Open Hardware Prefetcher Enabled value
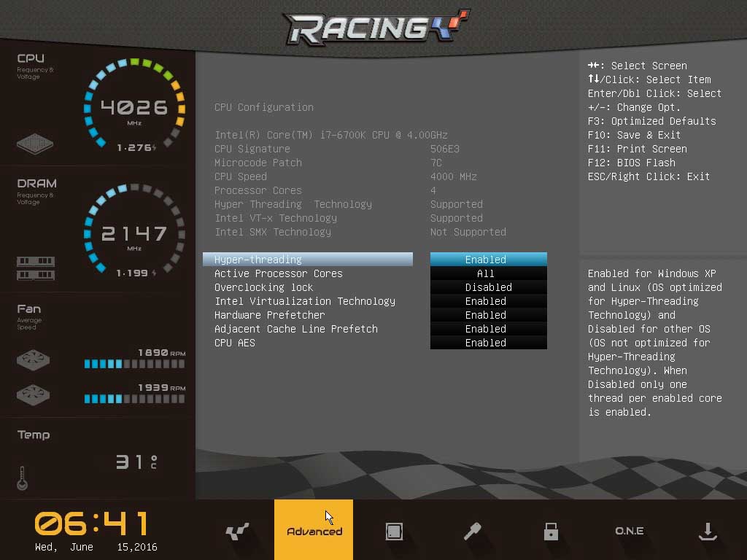Viewport: 747px width, 560px height. [x=488, y=315]
